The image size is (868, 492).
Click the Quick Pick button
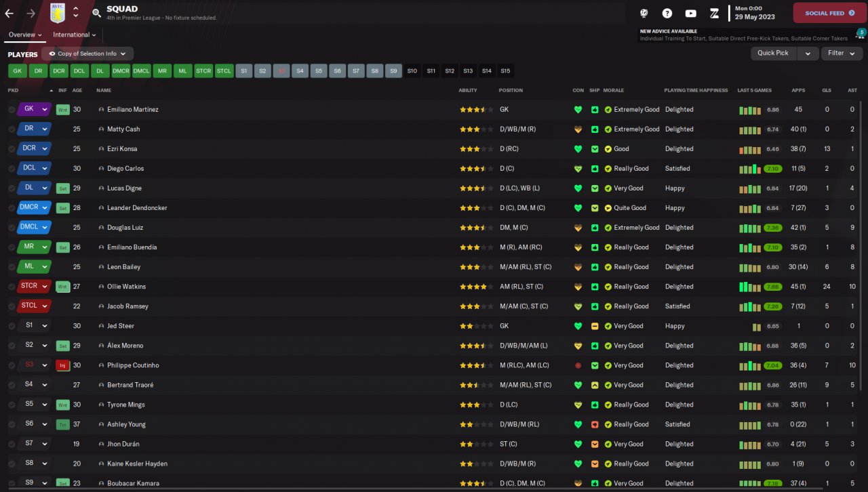[773, 53]
